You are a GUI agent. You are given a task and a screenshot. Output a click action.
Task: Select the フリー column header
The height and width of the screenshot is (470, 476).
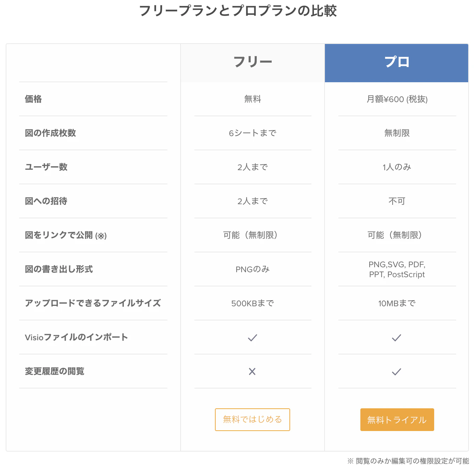point(252,60)
